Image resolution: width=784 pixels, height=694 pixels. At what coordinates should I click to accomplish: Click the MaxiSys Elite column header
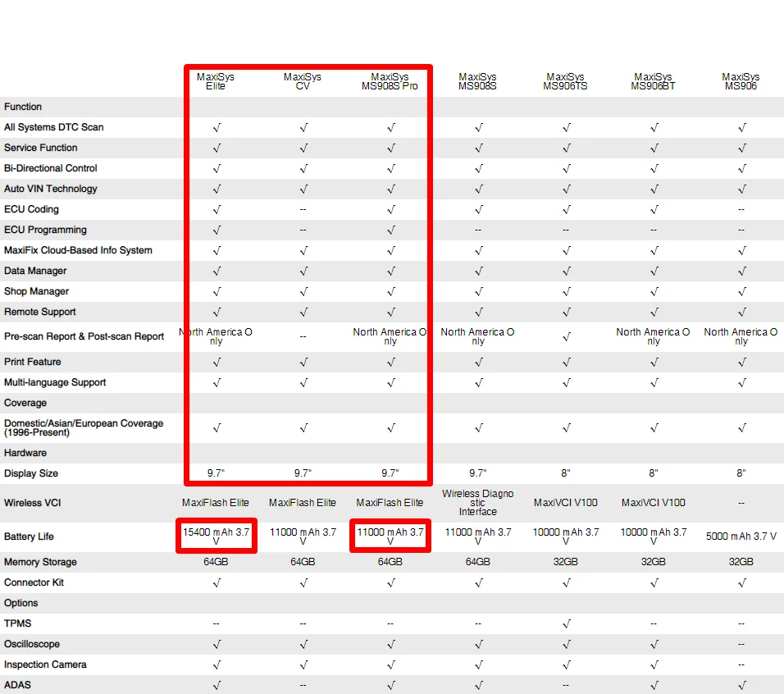click(x=216, y=81)
